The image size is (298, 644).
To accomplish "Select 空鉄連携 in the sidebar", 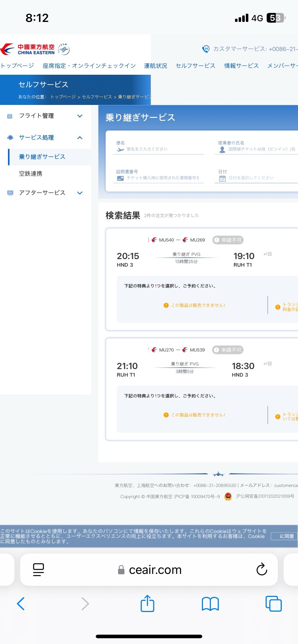I will coord(31,174).
